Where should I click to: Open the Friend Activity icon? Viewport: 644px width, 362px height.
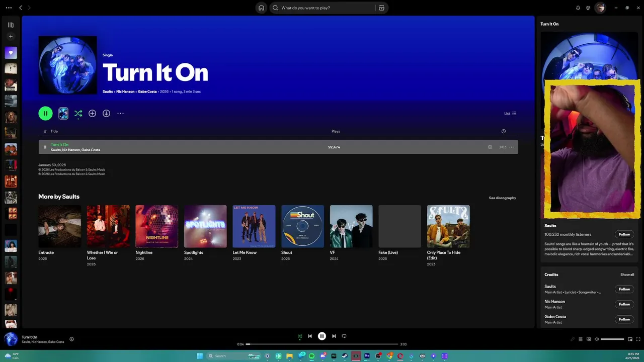[x=588, y=8]
